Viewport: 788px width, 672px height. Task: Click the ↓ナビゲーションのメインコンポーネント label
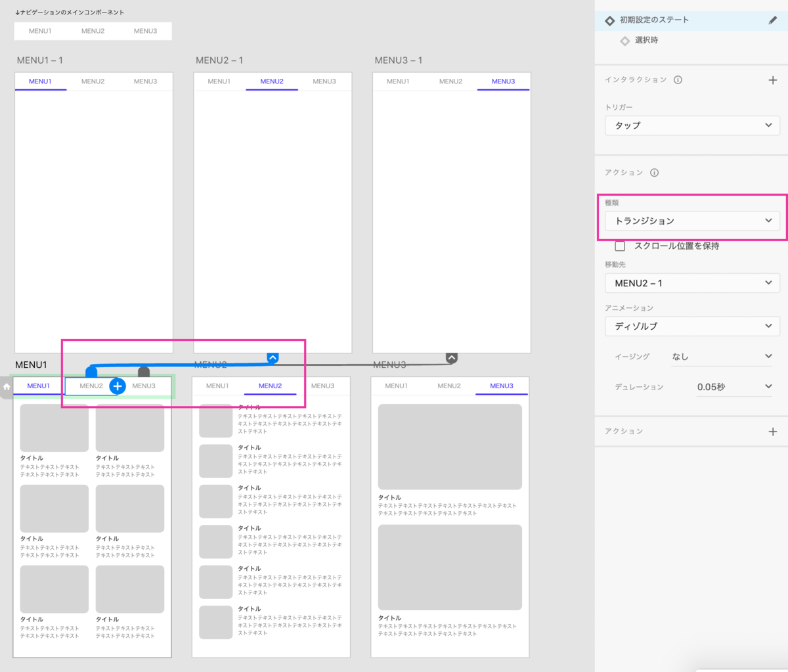(70, 12)
